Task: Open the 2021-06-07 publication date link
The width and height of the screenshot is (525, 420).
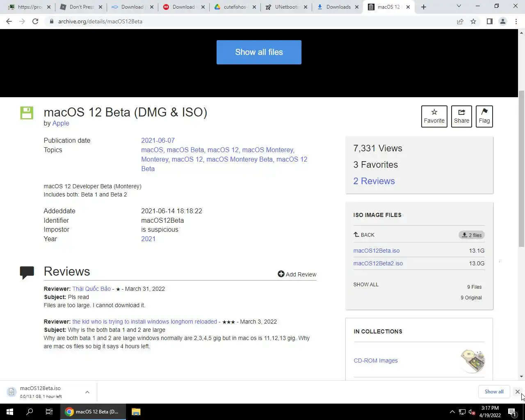Action: (158, 140)
